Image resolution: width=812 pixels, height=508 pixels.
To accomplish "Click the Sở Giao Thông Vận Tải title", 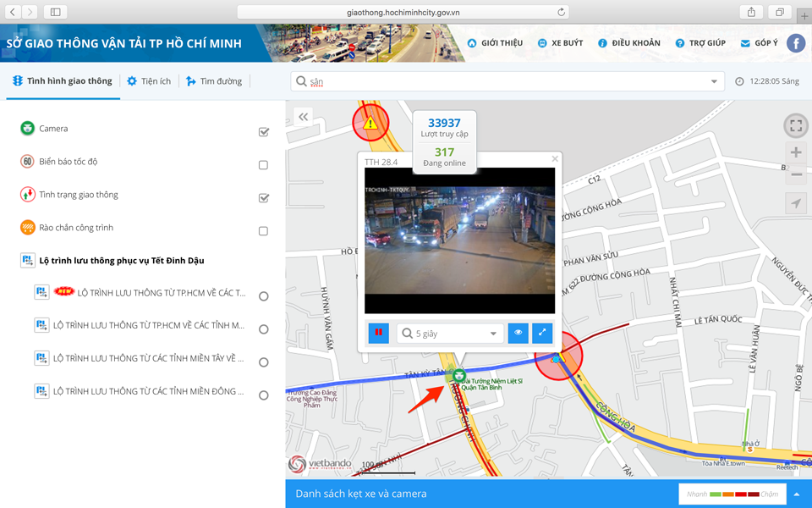I will 123,43.
